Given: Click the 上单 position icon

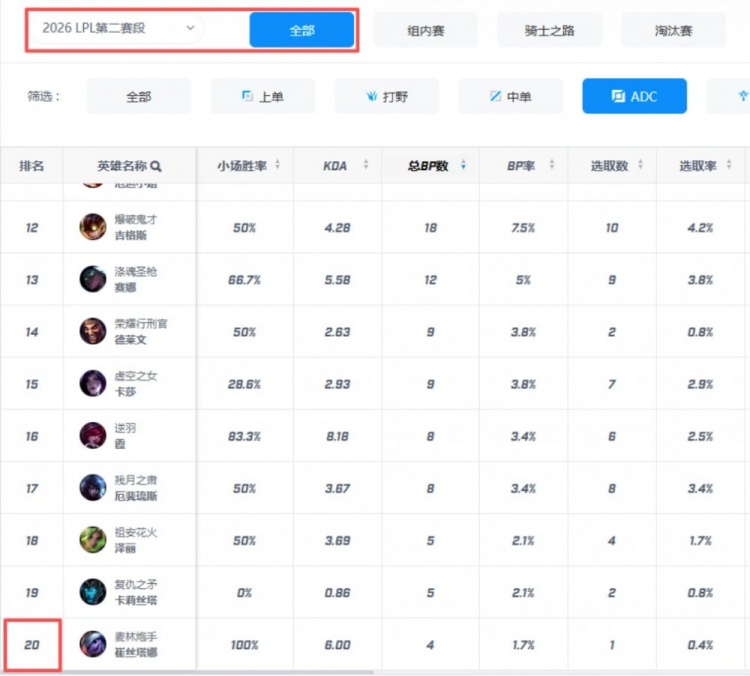Looking at the screenshot, I should [x=247, y=96].
